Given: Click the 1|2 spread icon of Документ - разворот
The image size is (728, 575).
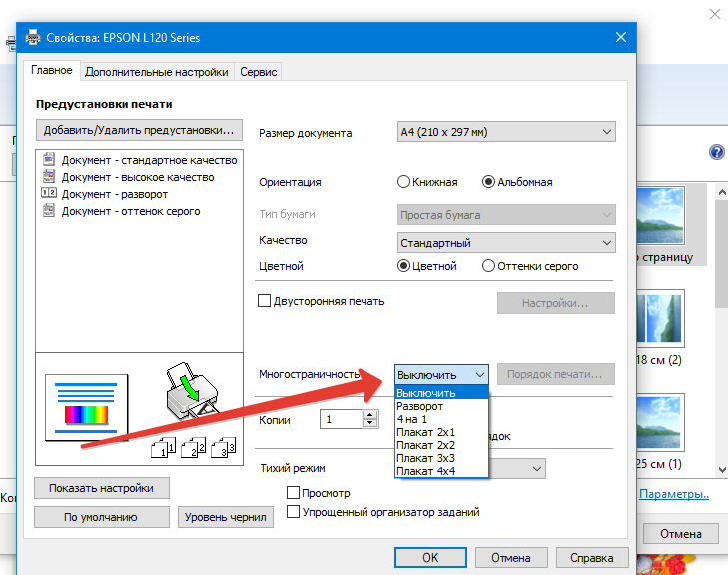Looking at the screenshot, I should (49, 192).
